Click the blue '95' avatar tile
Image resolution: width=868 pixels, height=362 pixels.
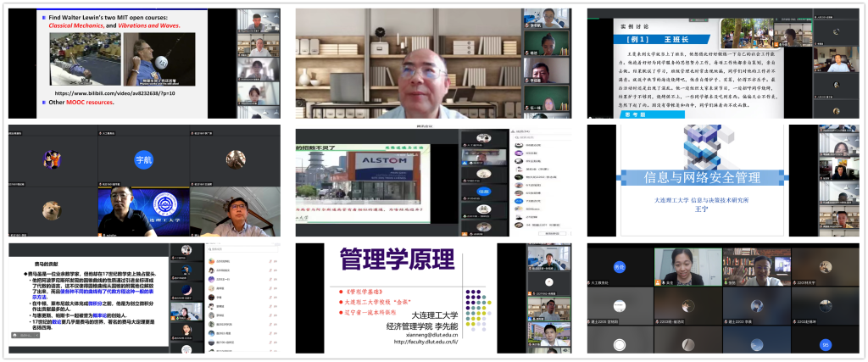(826, 345)
